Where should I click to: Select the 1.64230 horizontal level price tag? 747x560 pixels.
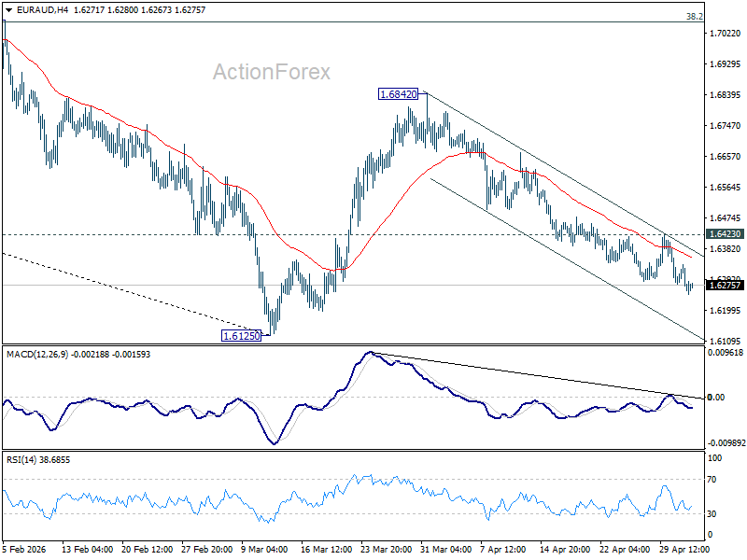click(726, 234)
